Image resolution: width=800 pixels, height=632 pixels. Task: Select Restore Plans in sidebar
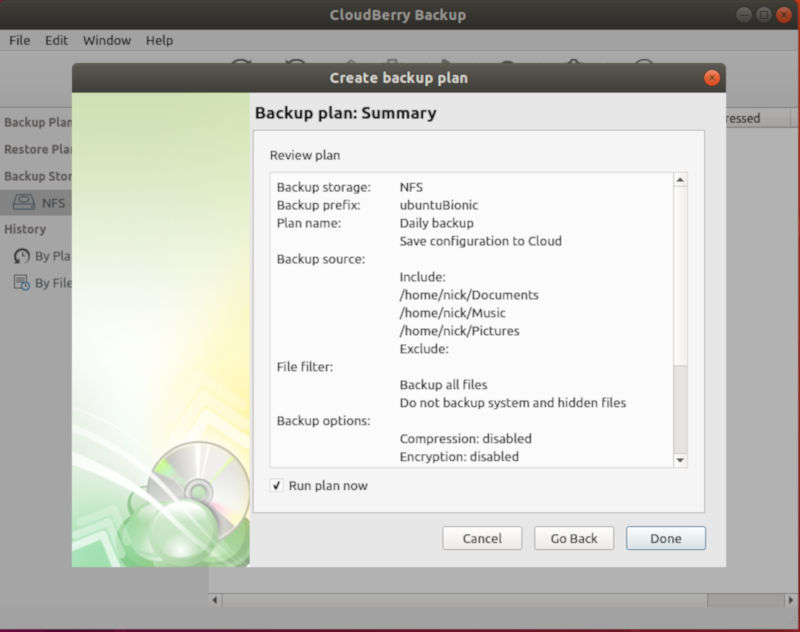click(37, 149)
